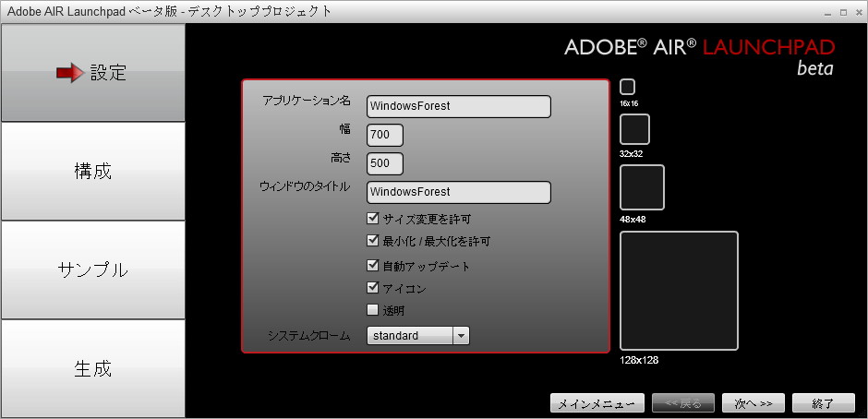Click the メインメニュー button
868x419 pixels.
tap(597, 403)
